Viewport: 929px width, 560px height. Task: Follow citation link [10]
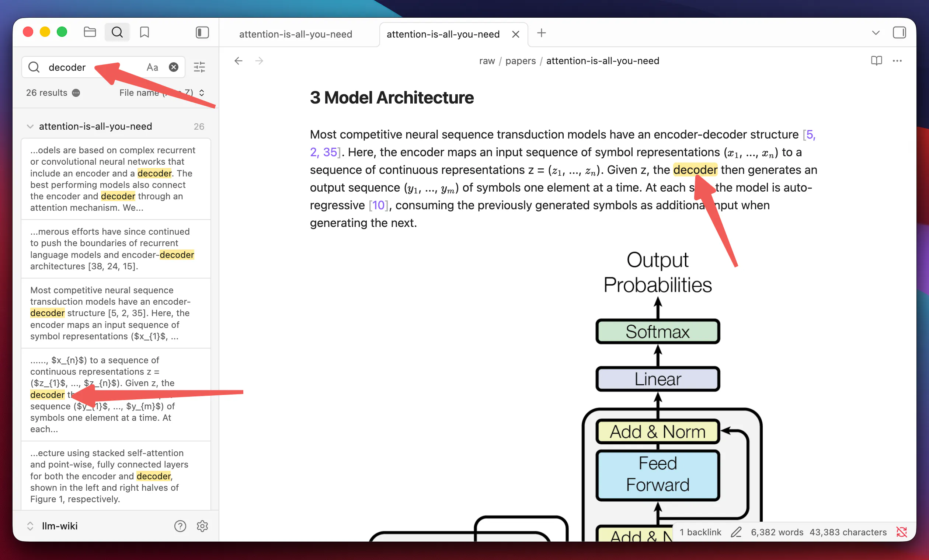click(379, 205)
